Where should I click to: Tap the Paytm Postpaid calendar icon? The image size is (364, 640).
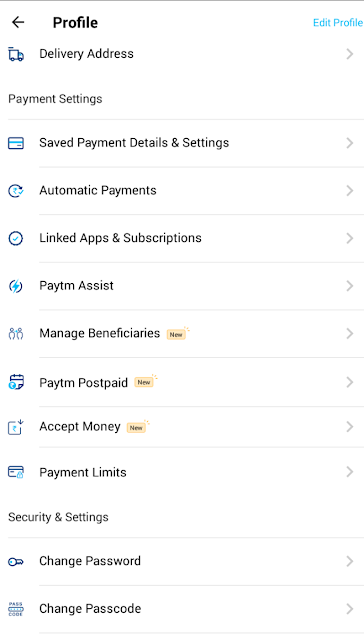click(x=16, y=382)
